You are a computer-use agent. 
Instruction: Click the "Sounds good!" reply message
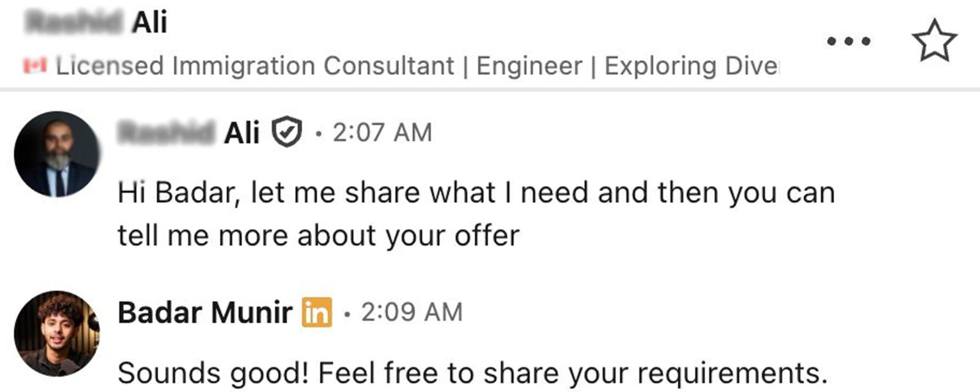[472, 372]
